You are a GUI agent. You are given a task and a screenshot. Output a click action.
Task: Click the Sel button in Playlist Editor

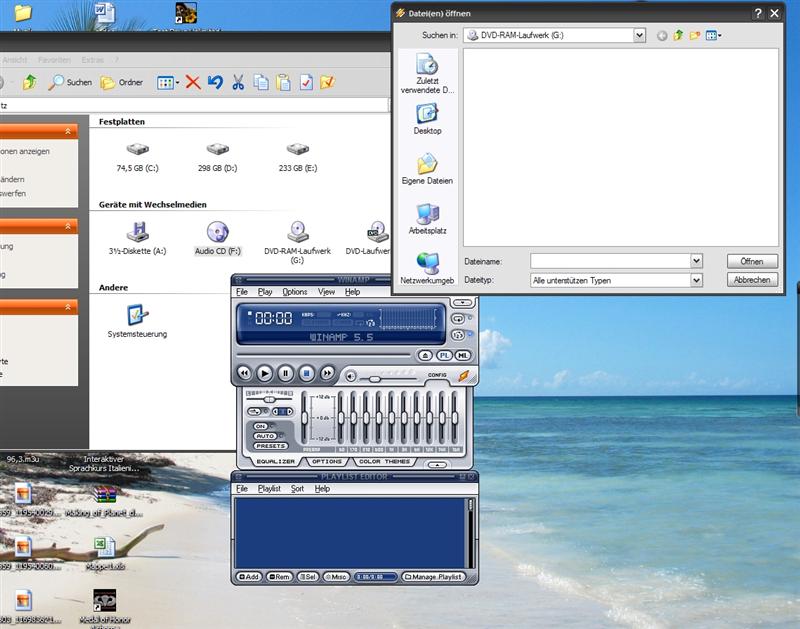tap(308, 577)
